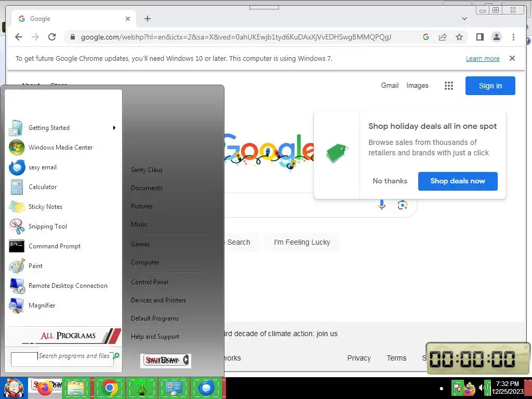Open the tab search chevron
532x399 pixels.
(x=464, y=19)
